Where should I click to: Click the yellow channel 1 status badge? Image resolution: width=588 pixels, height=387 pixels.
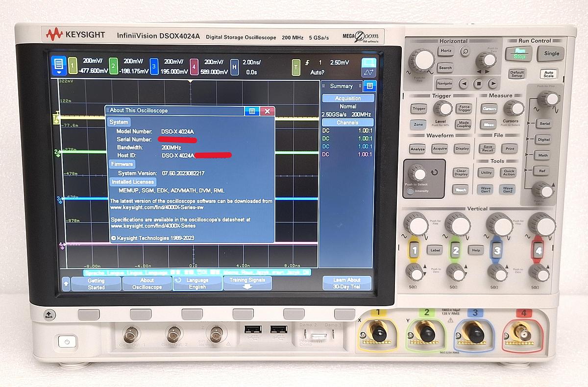tap(73, 64)
